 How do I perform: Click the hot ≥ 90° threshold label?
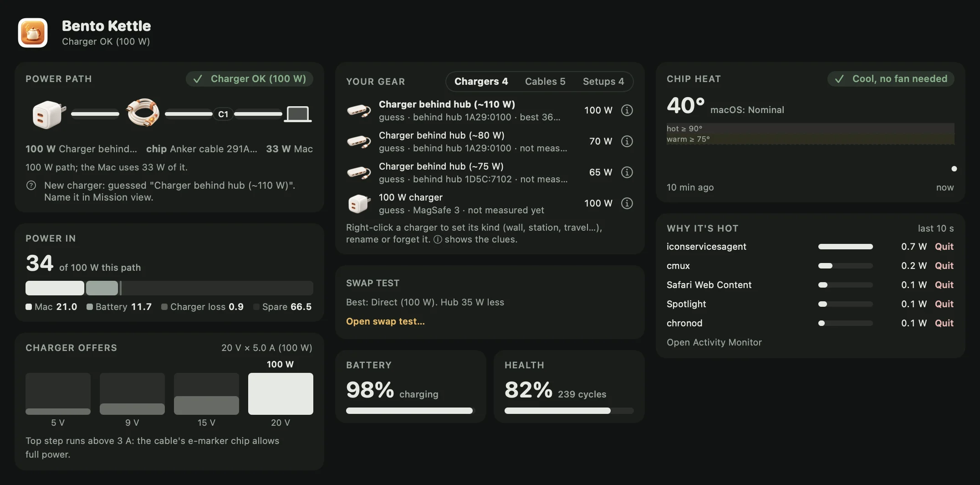(684, 129)
